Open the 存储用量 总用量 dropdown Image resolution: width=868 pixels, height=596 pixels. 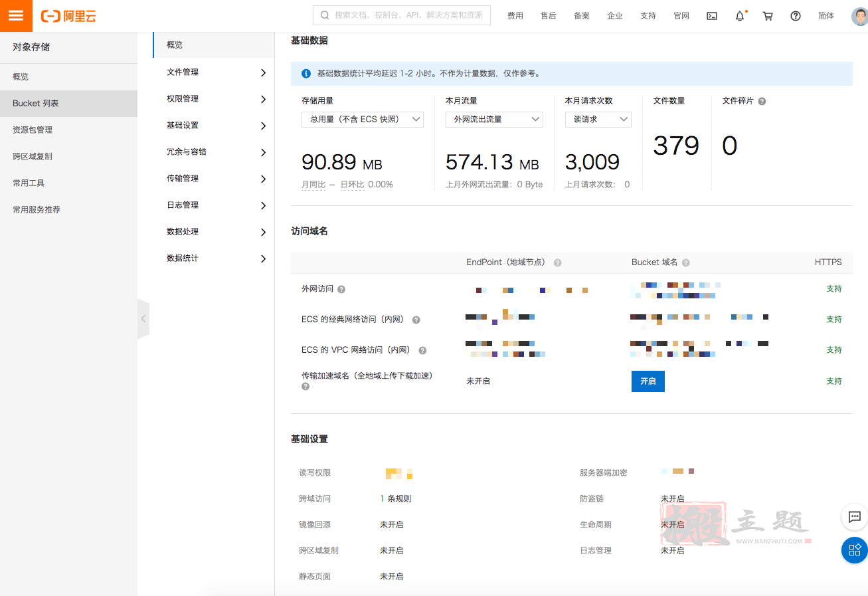coord(363,119)
